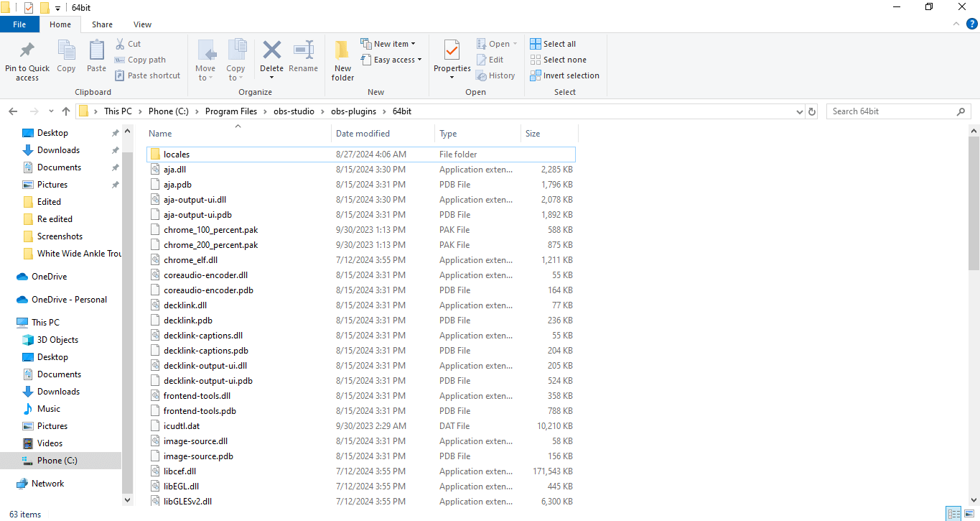
Task: Select Paste shortcut in Clipboard group
Action: (147, 75)
